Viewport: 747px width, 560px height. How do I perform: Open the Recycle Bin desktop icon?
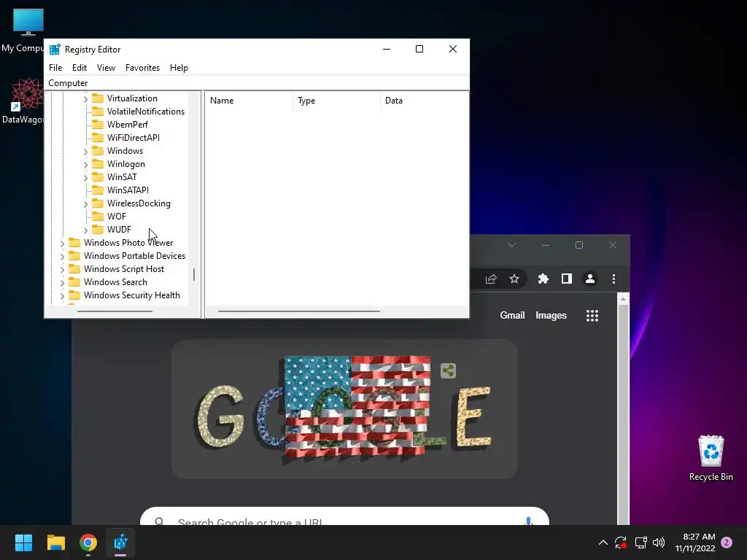[711, 458]
